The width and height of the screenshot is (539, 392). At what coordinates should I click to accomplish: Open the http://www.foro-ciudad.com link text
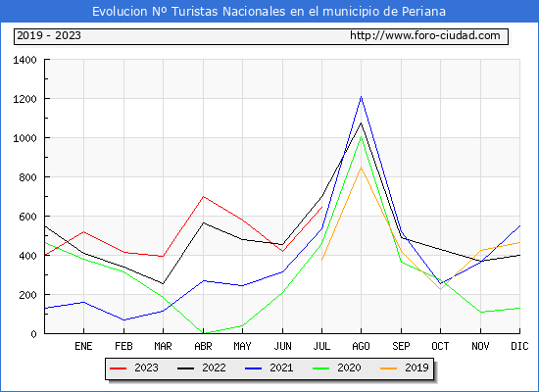[x=425, y=35]
